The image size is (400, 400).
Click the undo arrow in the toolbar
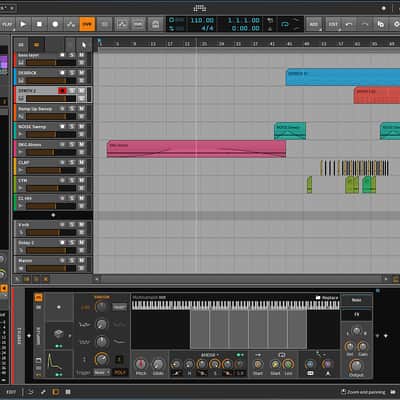(x=349, y=24)
